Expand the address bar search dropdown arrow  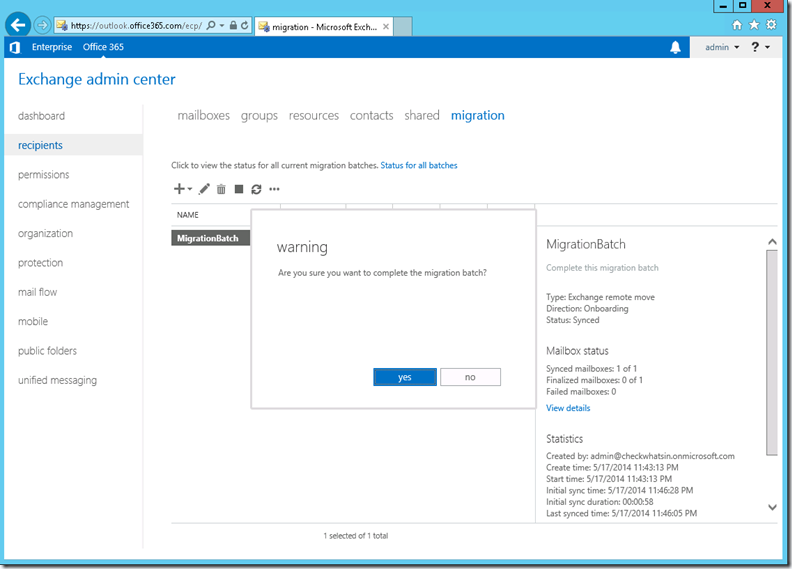click(222, 25)
